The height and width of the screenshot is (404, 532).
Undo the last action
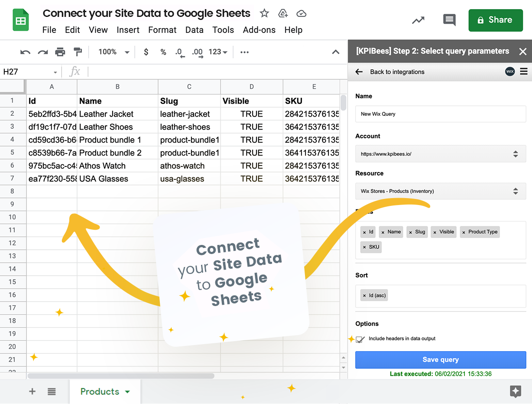point(25,52)
